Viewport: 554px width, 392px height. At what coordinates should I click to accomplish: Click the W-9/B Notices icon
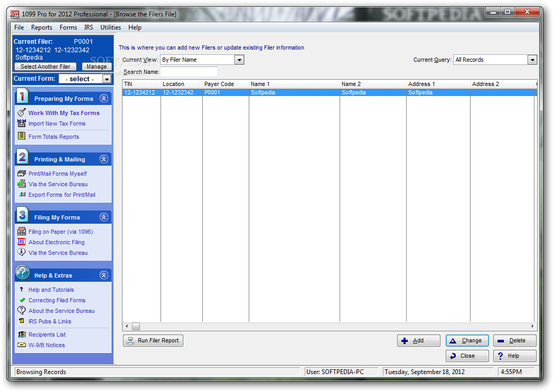22,345
